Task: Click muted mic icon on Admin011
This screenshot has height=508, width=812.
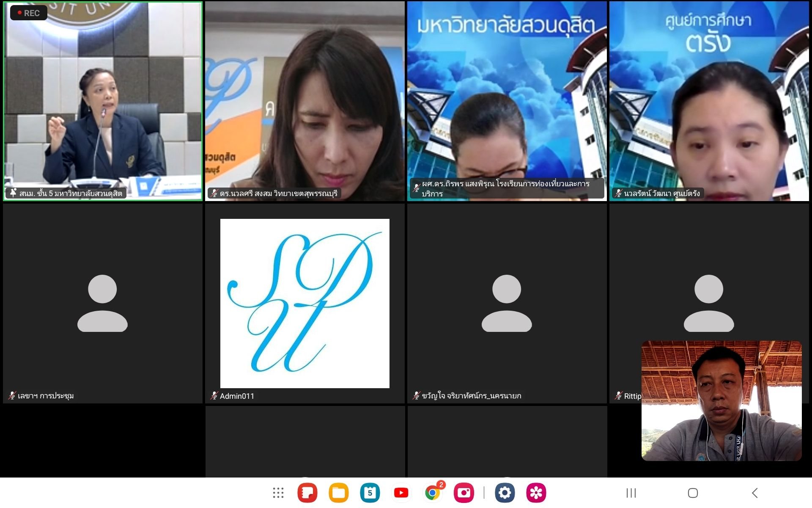Action: pyautogui.click(x=214, y=396)
